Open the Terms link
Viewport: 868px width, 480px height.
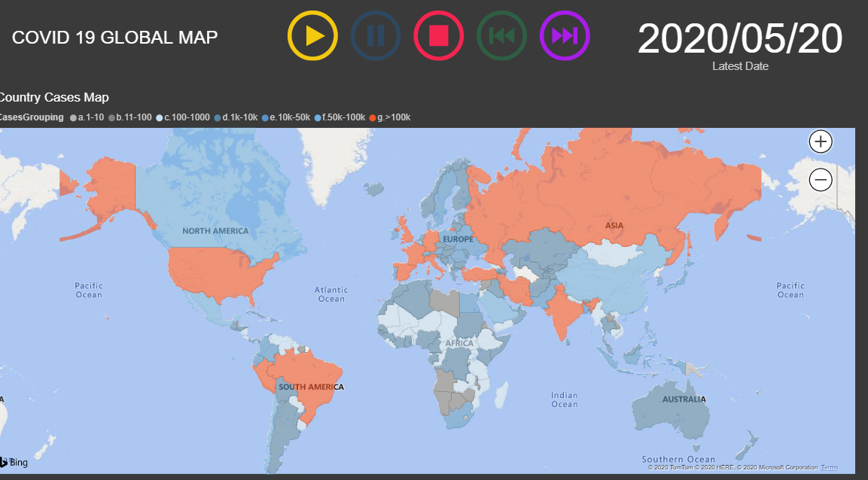(x=829, y=468)
